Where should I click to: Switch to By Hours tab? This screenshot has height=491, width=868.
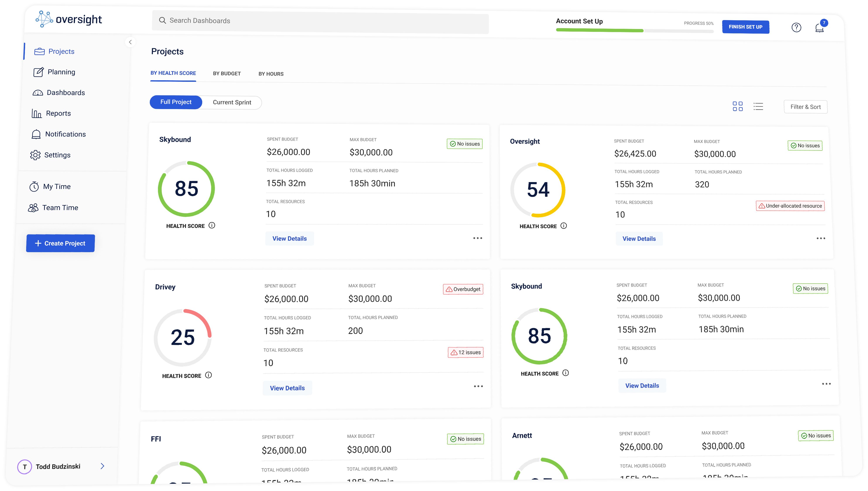tap(271, 74)
